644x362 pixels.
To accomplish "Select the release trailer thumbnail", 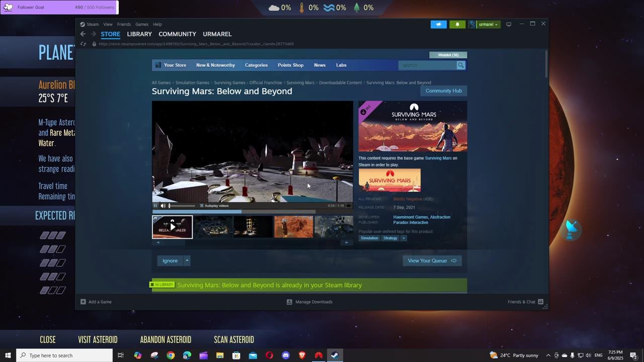I will coord(173,227).
